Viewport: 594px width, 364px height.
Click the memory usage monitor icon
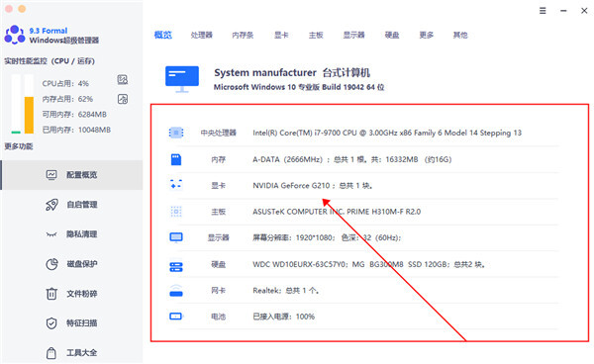point(123,99)
